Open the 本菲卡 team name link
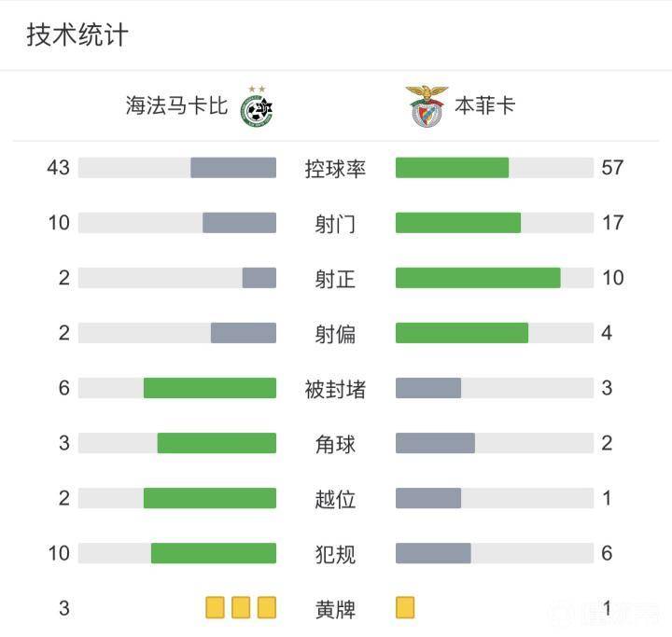Viewport: 672px width, 637px height. [484, 105]
